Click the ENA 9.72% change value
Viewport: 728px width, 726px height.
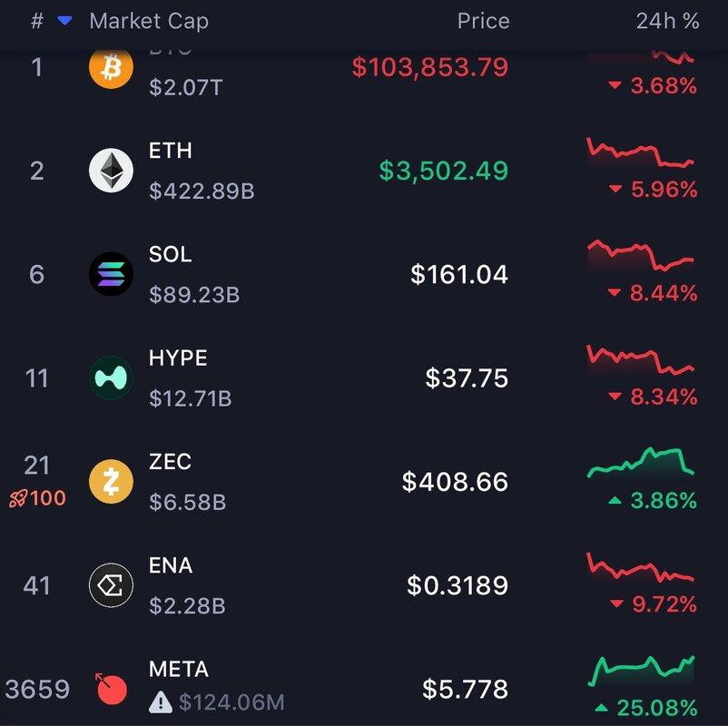664,604
